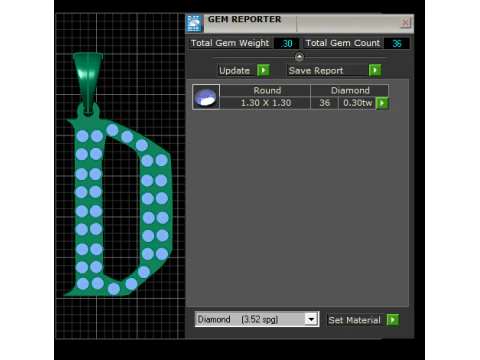Click the green arrow beside Set Material

click(x=393, y=320)
